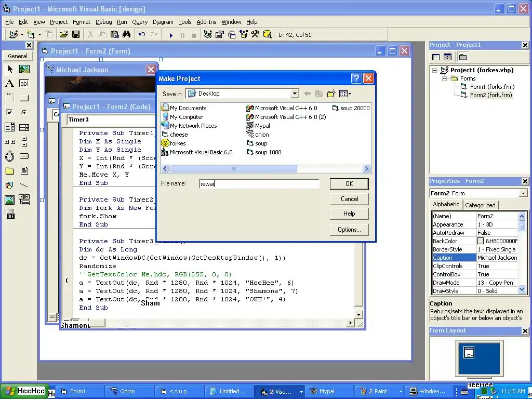Open the Save in Desktop dropdown
Viewport: 532px width, 399px height.
point(295,94)
